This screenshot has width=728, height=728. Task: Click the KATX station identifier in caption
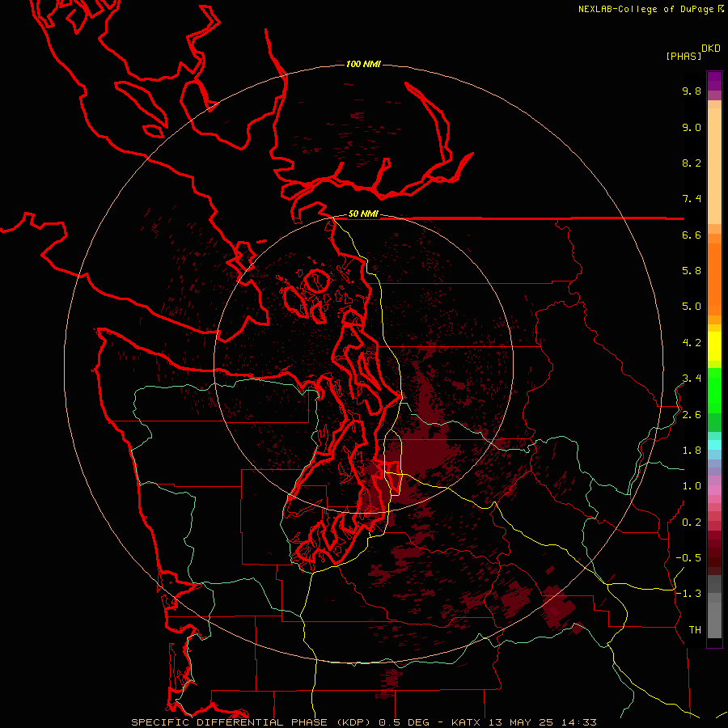point(467,722)
